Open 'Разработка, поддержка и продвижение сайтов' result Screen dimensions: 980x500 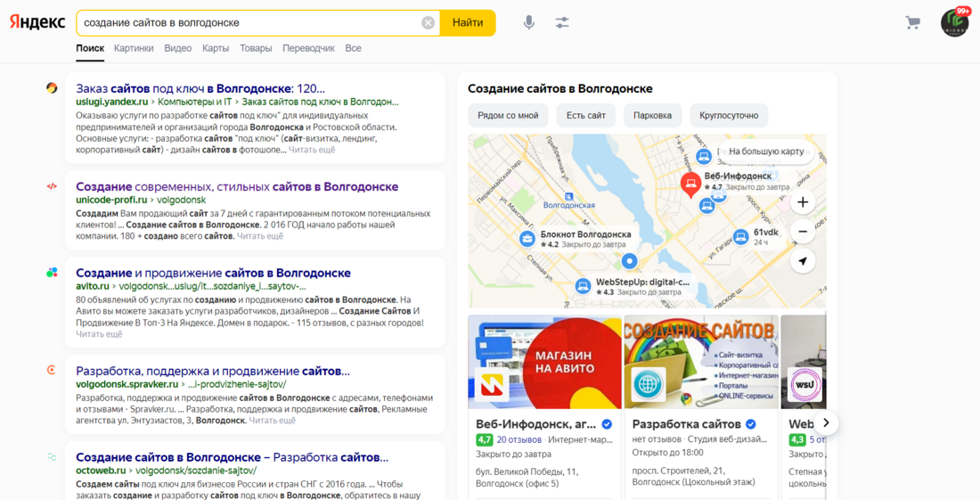coord(213,372)
